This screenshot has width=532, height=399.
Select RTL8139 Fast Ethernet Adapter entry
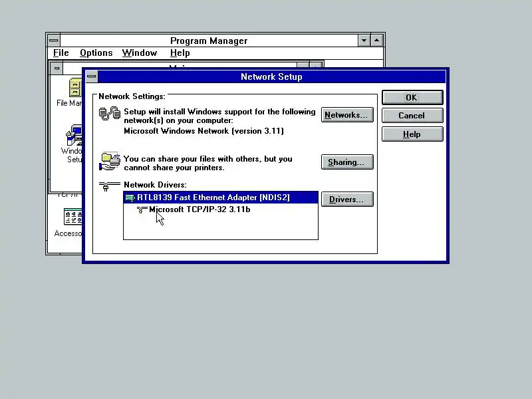(221, 198)
